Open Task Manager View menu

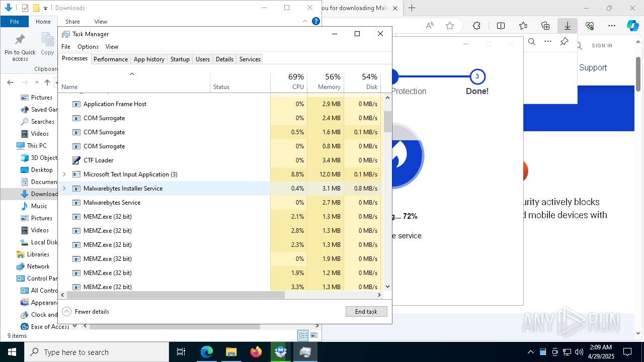coord(112,47)
